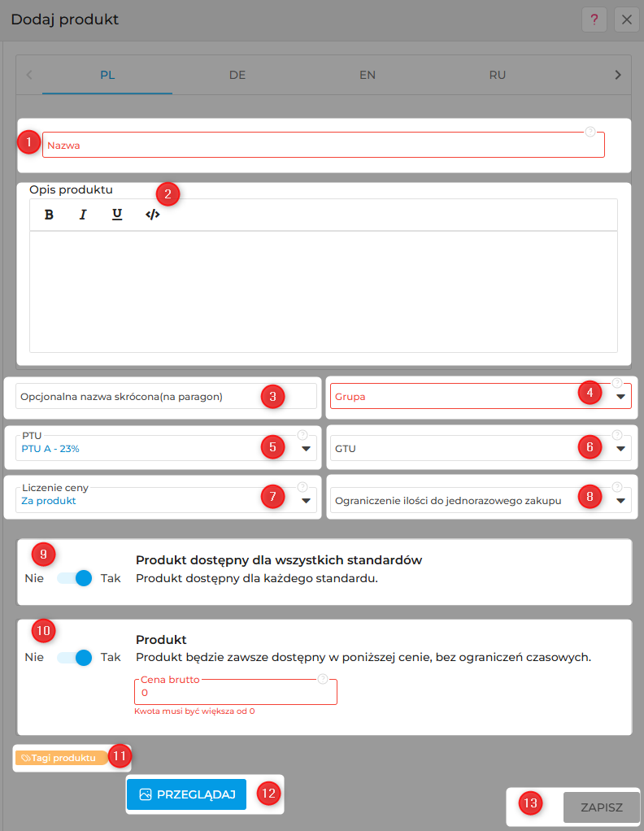Switch to the PL language tab
Screen dimensions: 644x831
click(x=107, y=75)
